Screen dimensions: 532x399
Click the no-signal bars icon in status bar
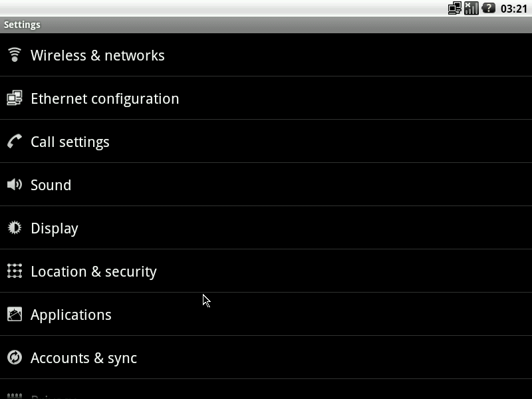pyautogui.click(x=471, y=8)
